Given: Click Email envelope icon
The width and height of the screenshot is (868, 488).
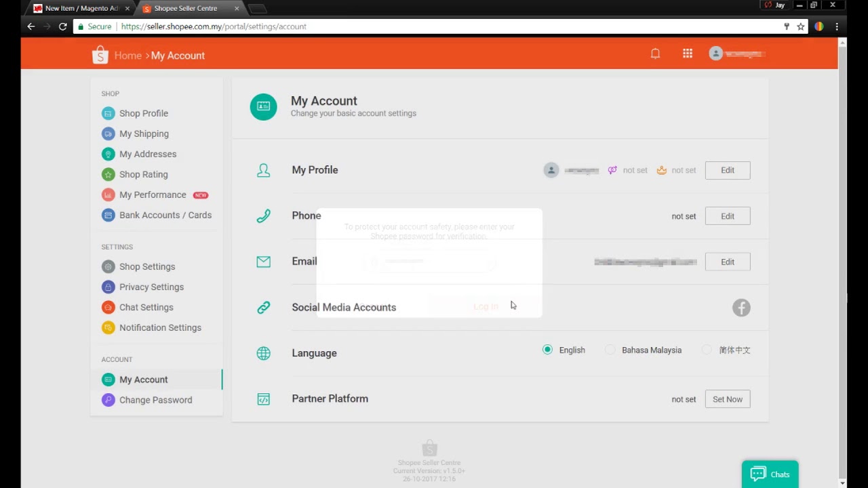Looking at the screenshot, I should click(x=263, y=262).
